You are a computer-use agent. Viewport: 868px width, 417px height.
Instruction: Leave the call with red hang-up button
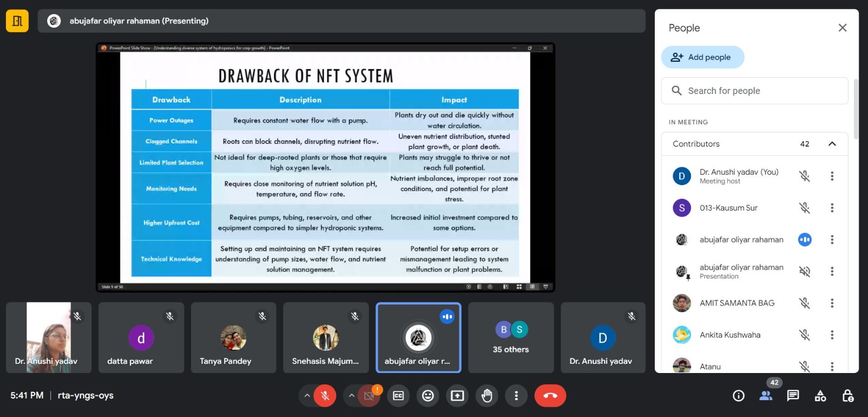tap(550, 396)
